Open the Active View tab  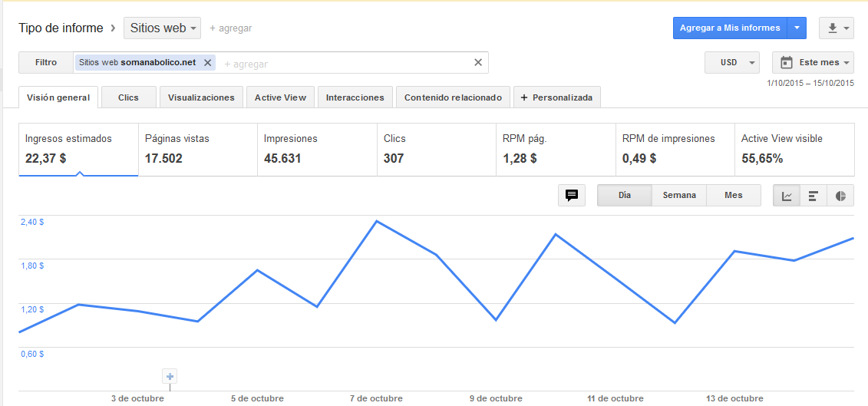[281, 97]
